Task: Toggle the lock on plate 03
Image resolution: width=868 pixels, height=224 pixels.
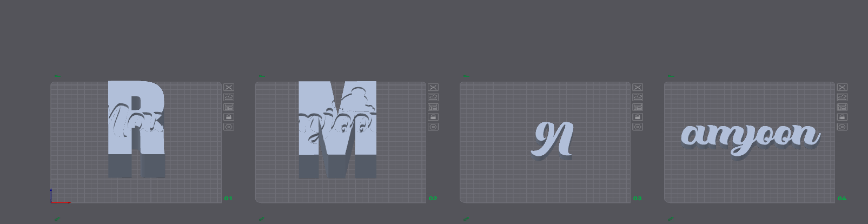Action: [638, 117]
